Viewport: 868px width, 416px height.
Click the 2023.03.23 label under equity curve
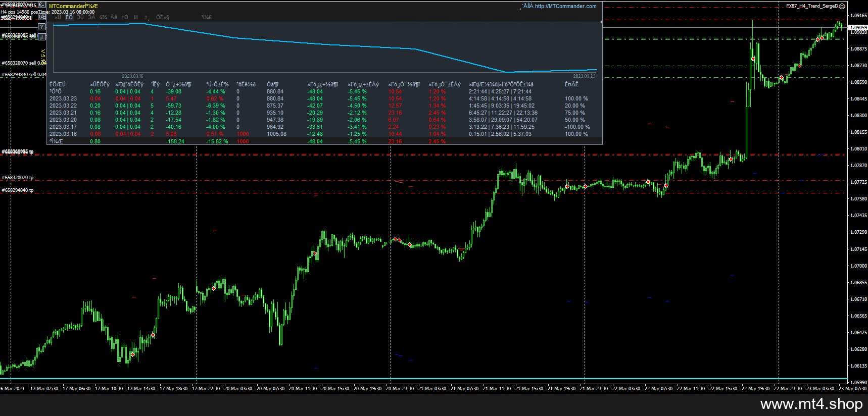(584, 76)
